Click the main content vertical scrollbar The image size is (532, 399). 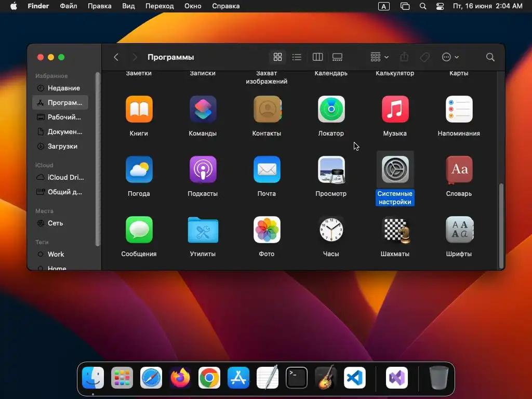pyautogui.click(x=501, y=225)
